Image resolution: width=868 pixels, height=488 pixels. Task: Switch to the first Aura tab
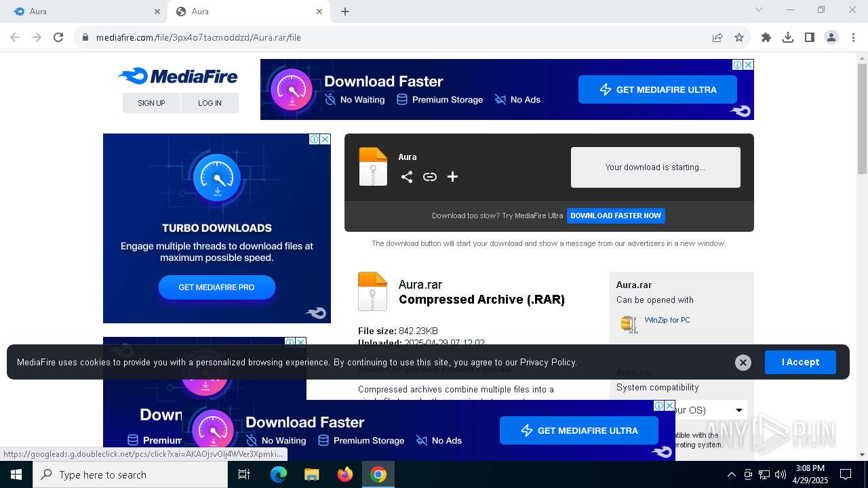(x=83, y=12)
